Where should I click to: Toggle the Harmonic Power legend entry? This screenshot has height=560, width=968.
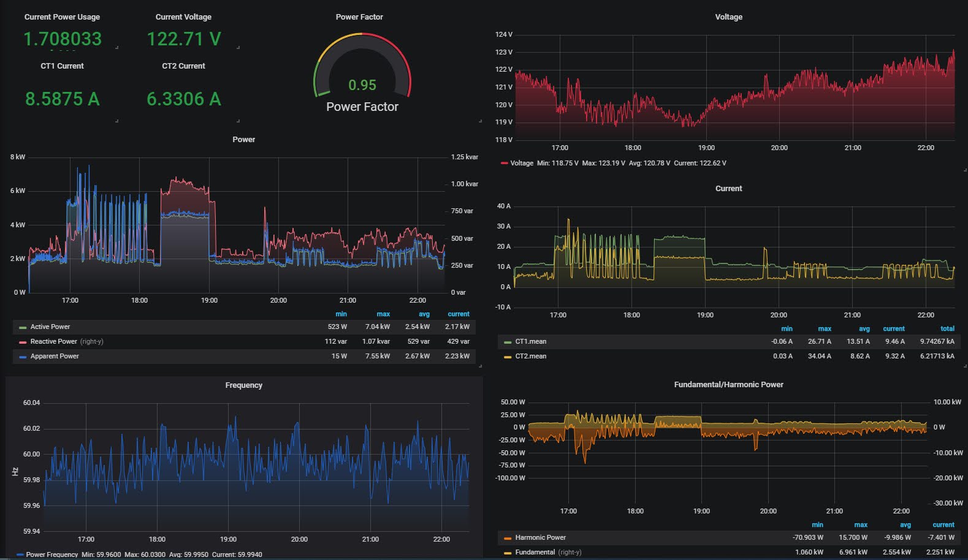(540, 537)
